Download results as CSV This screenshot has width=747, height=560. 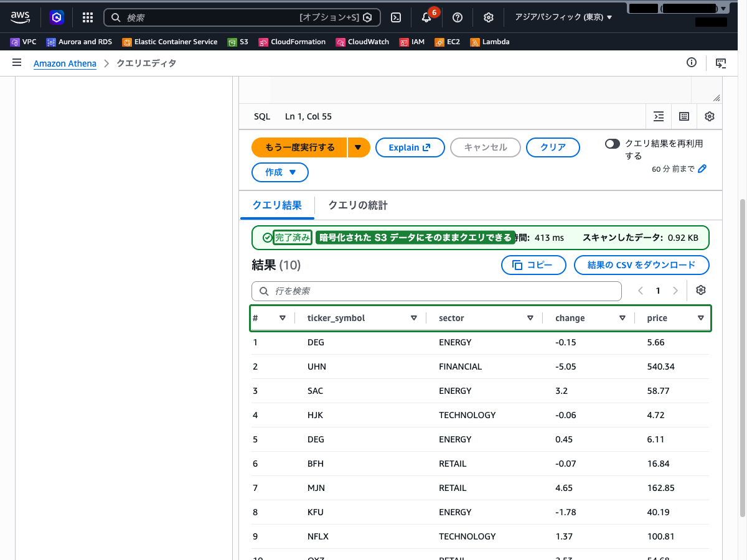click(x=642, y=265)
